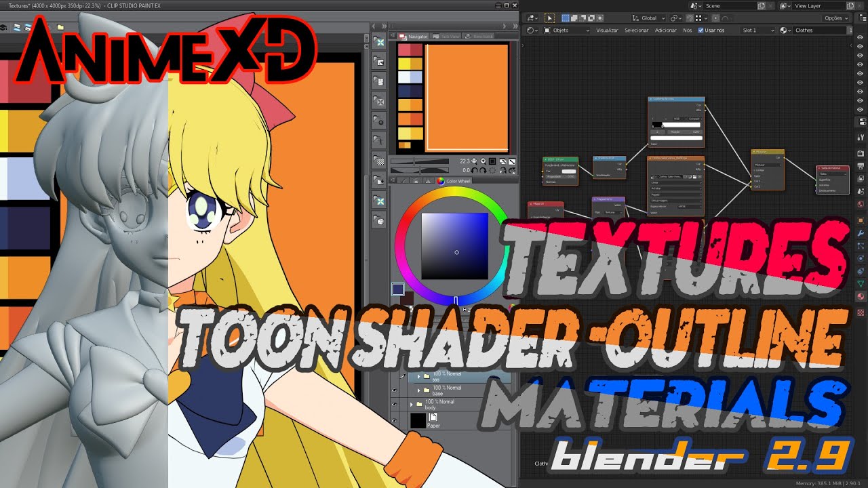Open the checkered pattern material palette icon
Screen dimensions: 868x488
coord(380,161)
